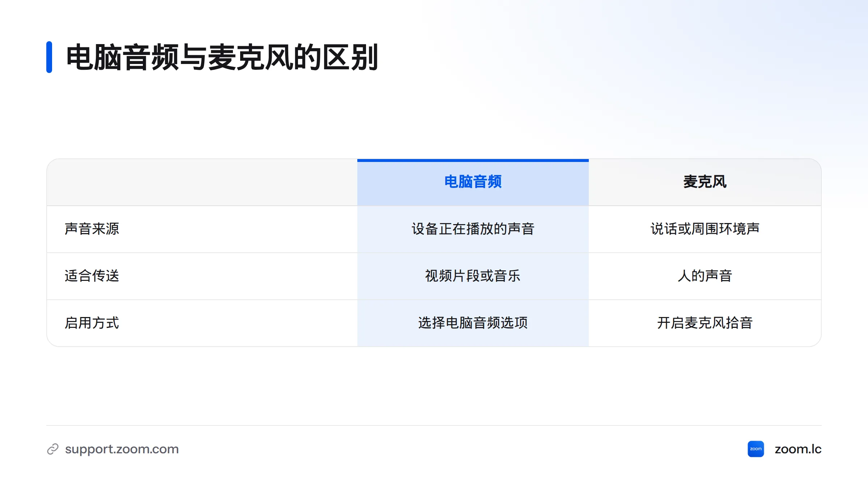Click the zoom.lc text
This screenshot has width=868, height=488.
(798, 449)
